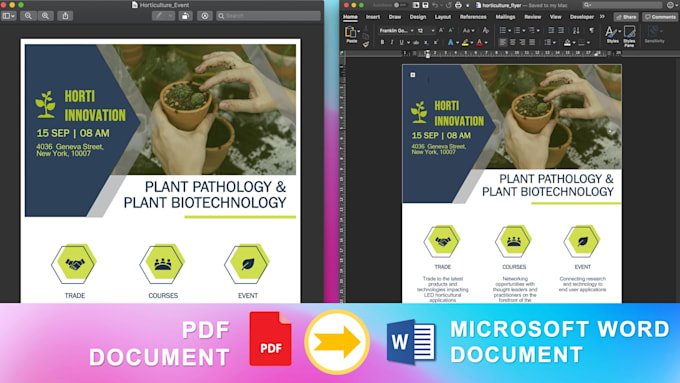Align text left

[x=503, y=42]
